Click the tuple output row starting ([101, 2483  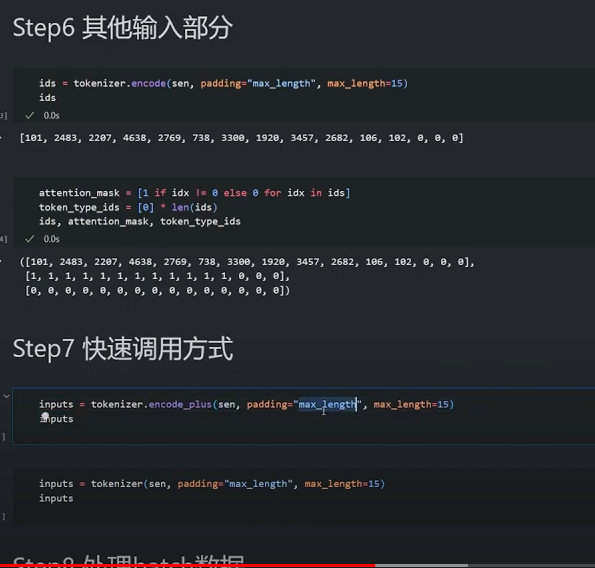[x=247, y=262]
